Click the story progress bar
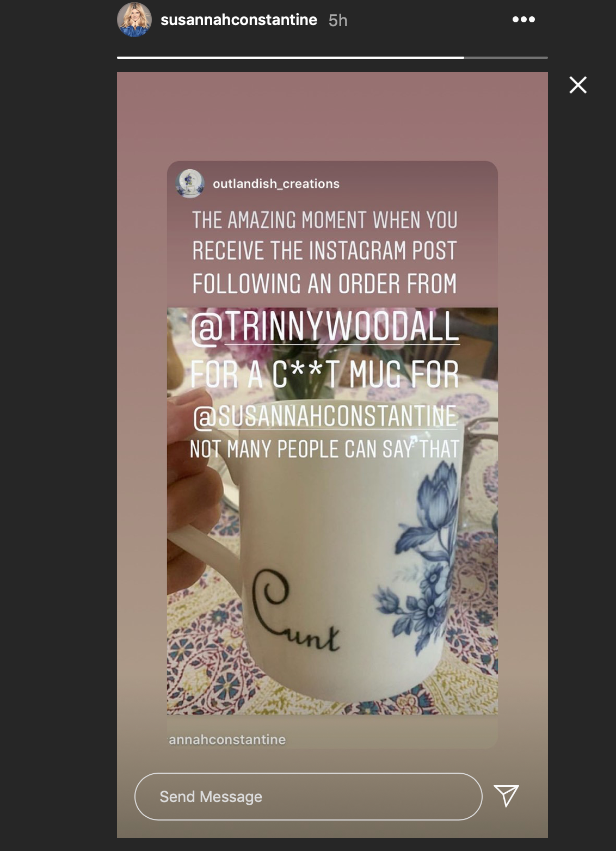 click(332, 57)
